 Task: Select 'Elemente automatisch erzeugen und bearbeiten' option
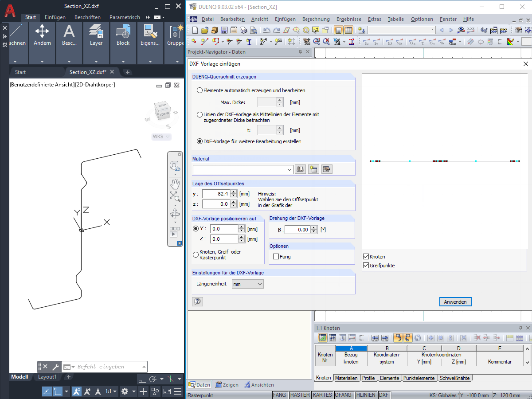(199, 90)
